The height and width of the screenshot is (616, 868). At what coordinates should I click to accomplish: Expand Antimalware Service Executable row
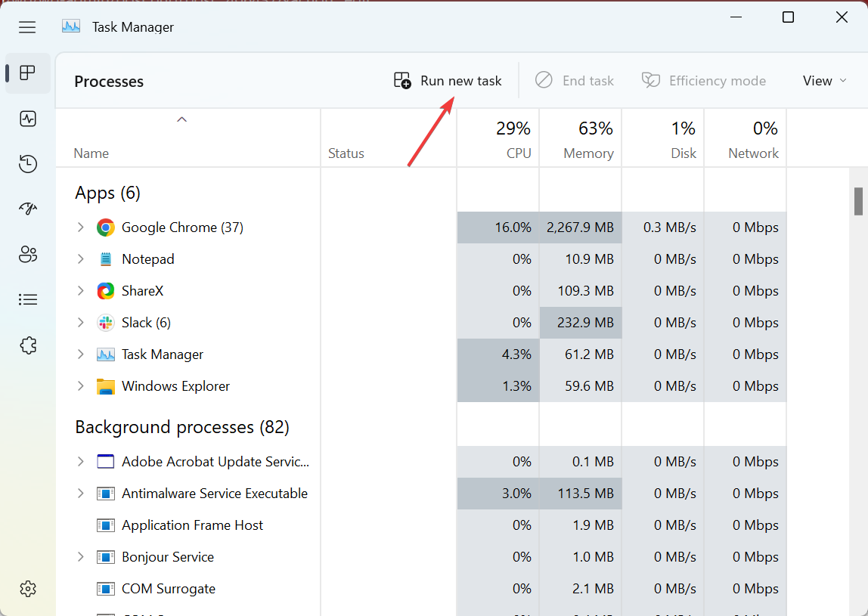click(81, 493)
